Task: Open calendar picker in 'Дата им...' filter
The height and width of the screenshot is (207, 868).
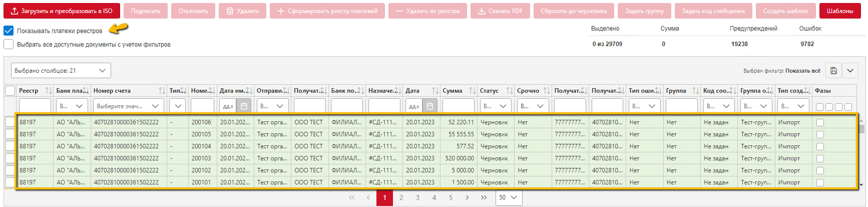Action: (244, 106)
